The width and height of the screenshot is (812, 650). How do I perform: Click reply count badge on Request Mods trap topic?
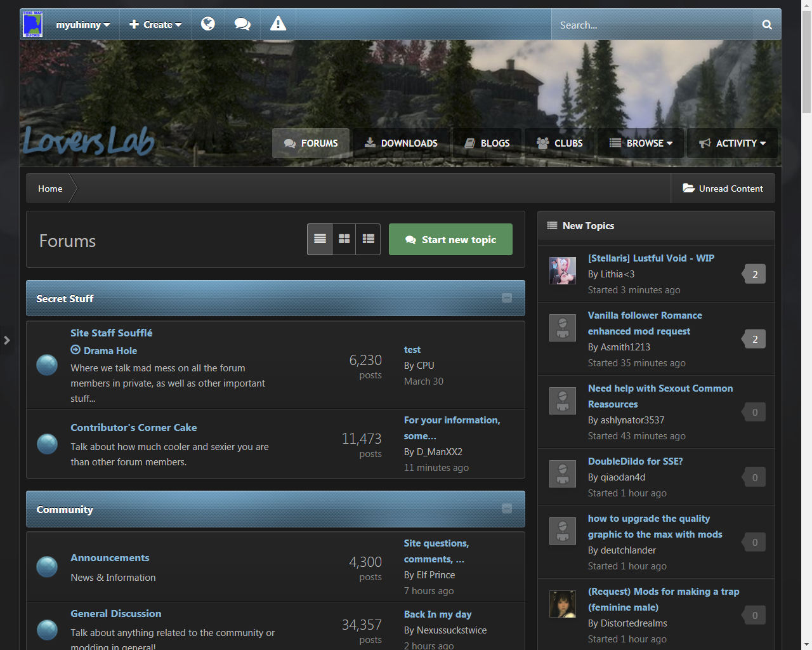(x=754, y=615)
